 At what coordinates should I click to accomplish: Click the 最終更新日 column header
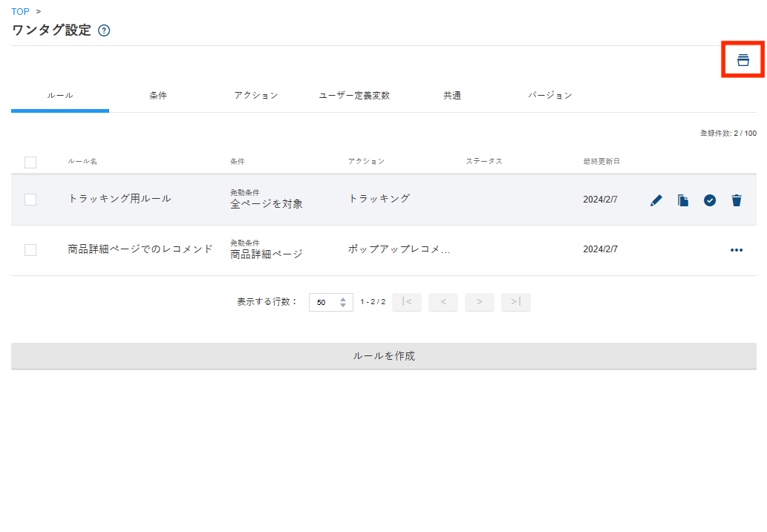point(601,161)
